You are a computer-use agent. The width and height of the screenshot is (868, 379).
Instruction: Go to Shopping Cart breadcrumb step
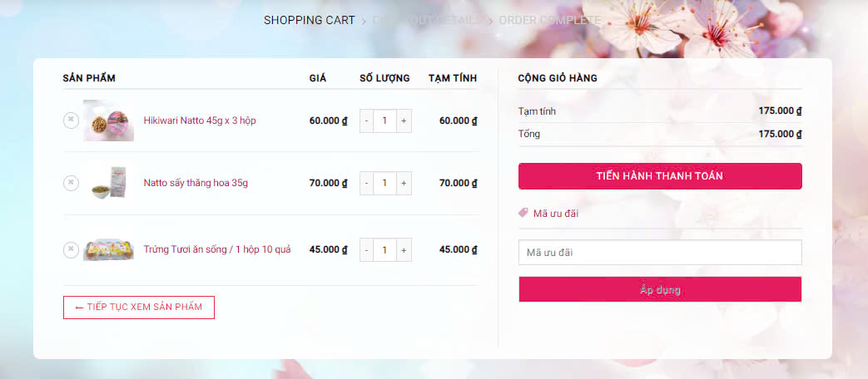309,20
